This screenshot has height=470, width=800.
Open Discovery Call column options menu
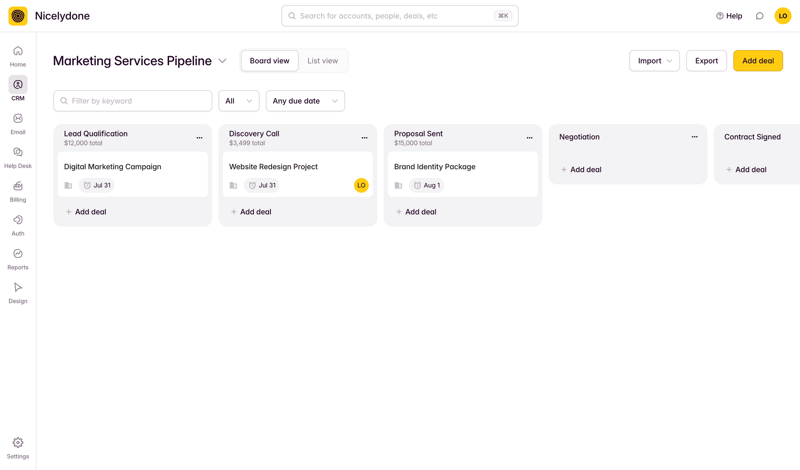364,138
